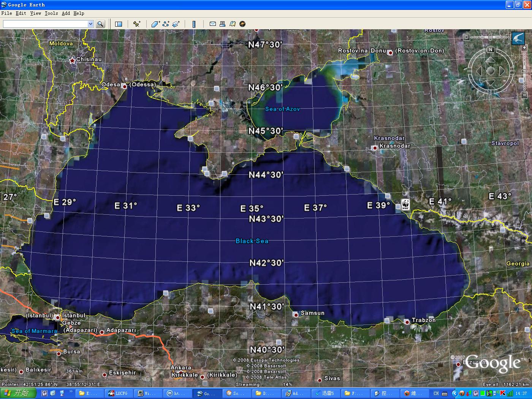Click the Balıkesir city placemark dot
This screenshot has width=532, height=399.
click(x=21, y=372)
